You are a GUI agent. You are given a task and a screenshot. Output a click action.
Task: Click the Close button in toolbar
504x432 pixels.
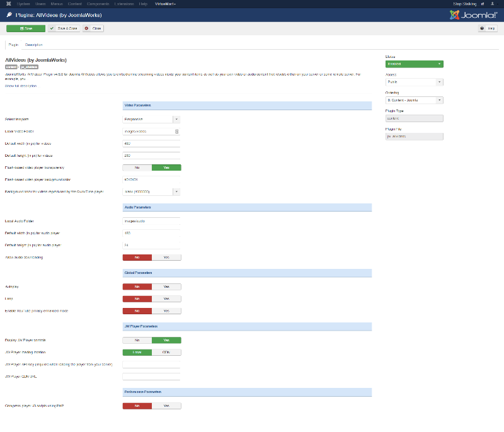click(93, 28)
